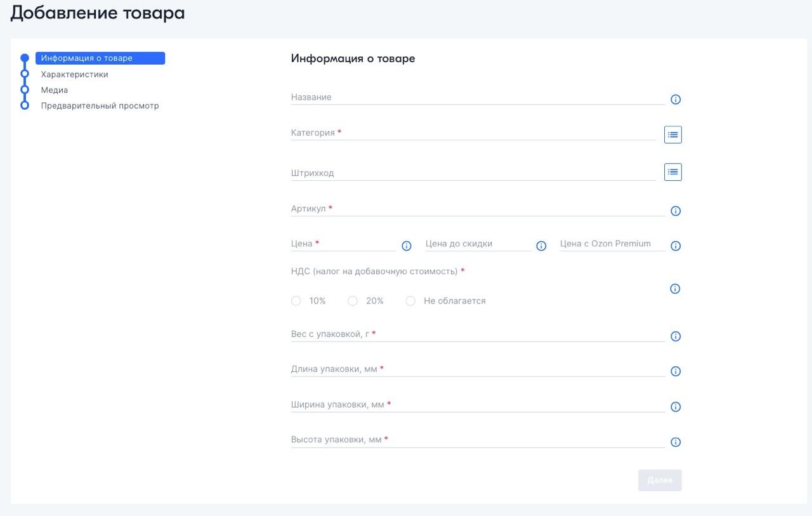Focus the Длина упаковки input field
The width and height of the screenshot is (812, 516).
click(478, 369)
